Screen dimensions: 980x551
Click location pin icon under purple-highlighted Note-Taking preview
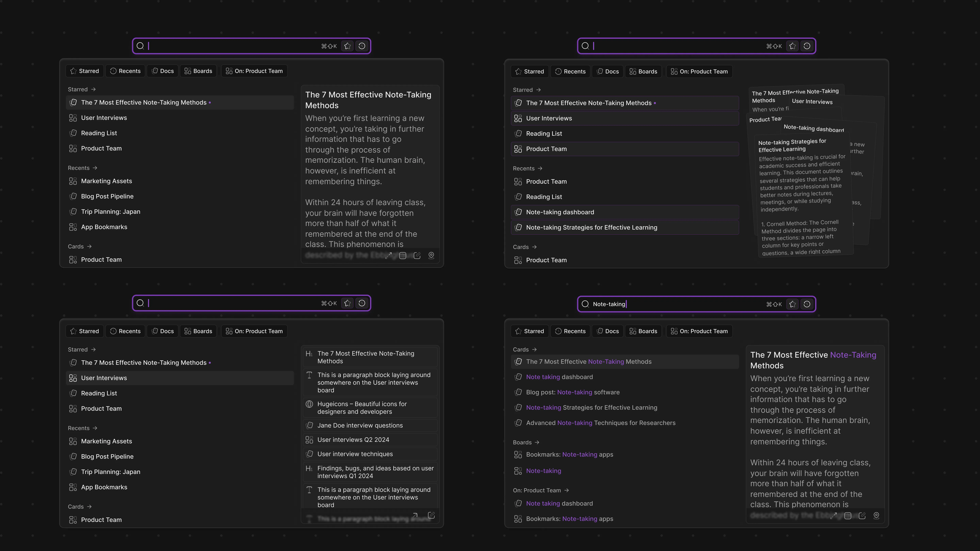coord(876,515)
